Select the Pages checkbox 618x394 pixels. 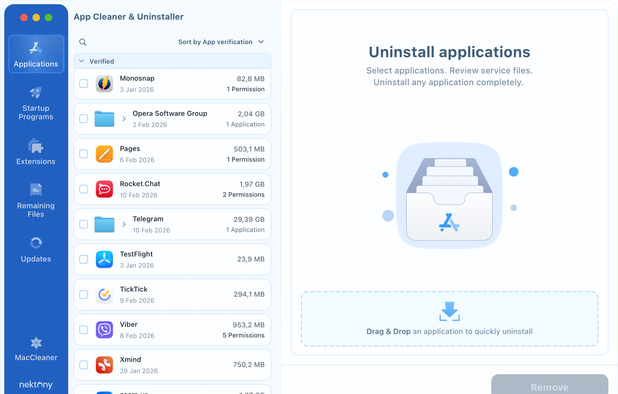click(84, 154)
